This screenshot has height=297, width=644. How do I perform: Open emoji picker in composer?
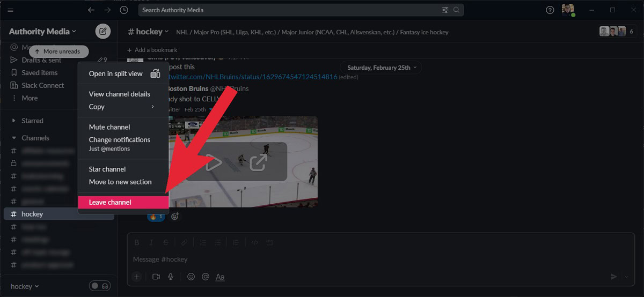pyautogui.click(x=191, y=277)
